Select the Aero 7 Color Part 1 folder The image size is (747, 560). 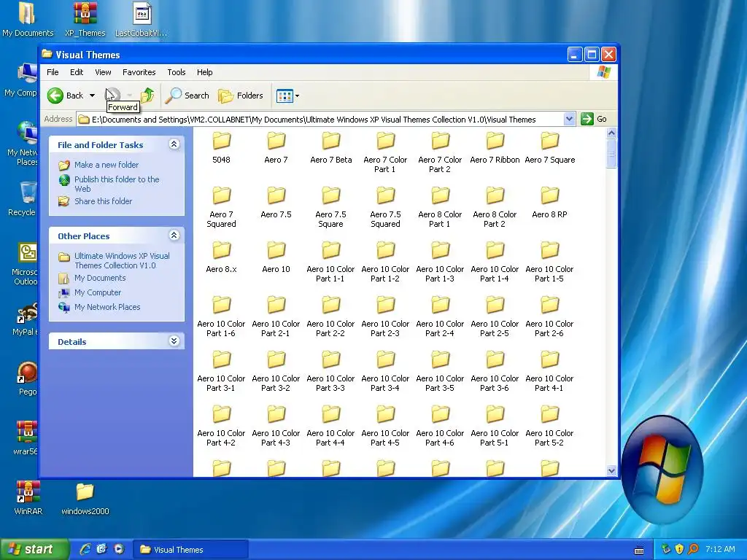pyautogui.click(x=385, y=152)
